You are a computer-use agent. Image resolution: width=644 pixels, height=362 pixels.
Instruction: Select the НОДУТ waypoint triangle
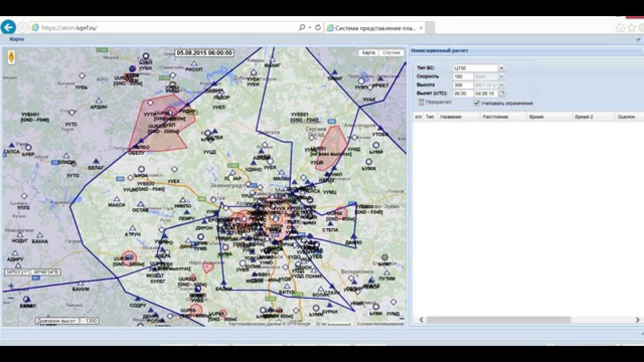tap(20, 235)
